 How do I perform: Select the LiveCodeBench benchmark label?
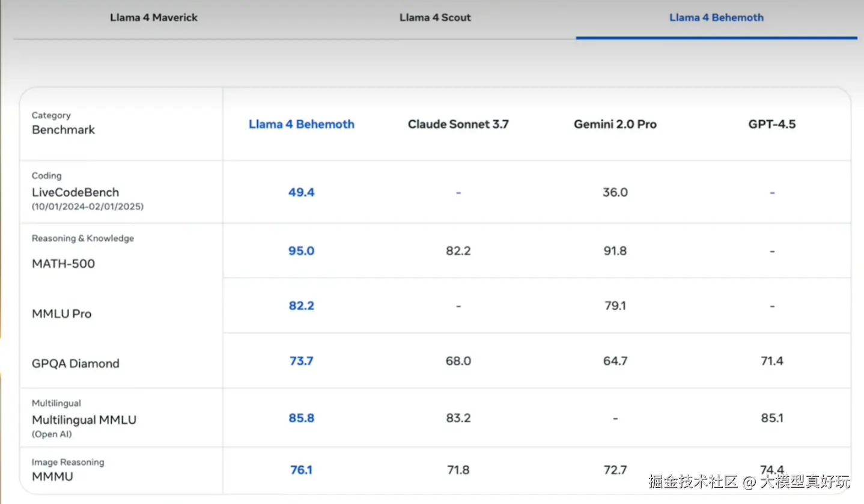(x=75, y=192)
